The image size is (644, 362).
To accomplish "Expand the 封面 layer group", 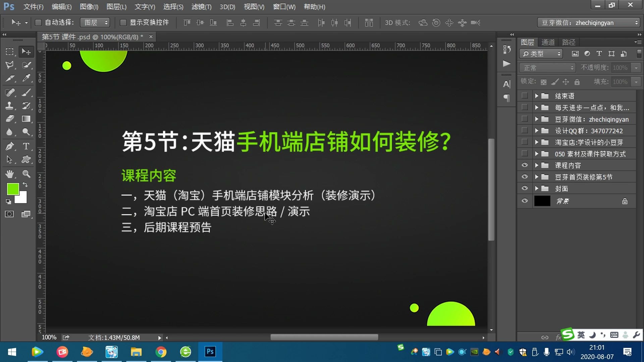I will pos(536,188).
